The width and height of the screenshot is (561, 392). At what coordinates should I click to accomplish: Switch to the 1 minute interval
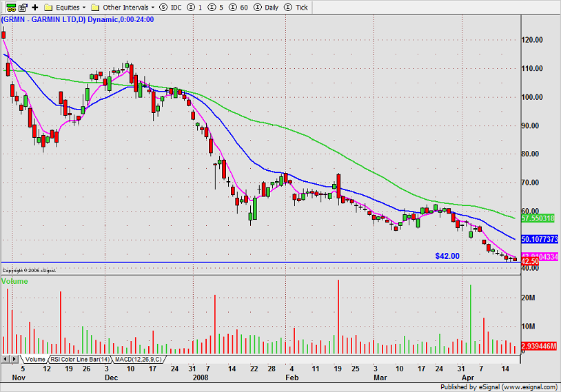pyautogui.click(x=195, y=7)
